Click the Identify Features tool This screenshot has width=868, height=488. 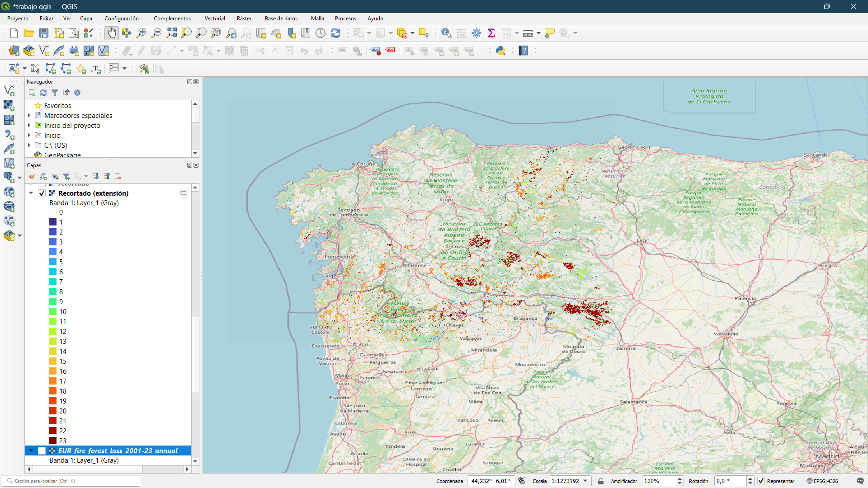tap(446, 33)
